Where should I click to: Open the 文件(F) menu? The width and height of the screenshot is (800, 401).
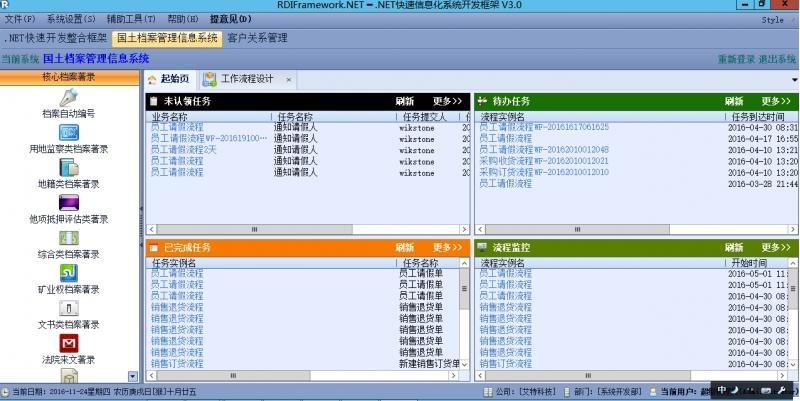[20, 19]
